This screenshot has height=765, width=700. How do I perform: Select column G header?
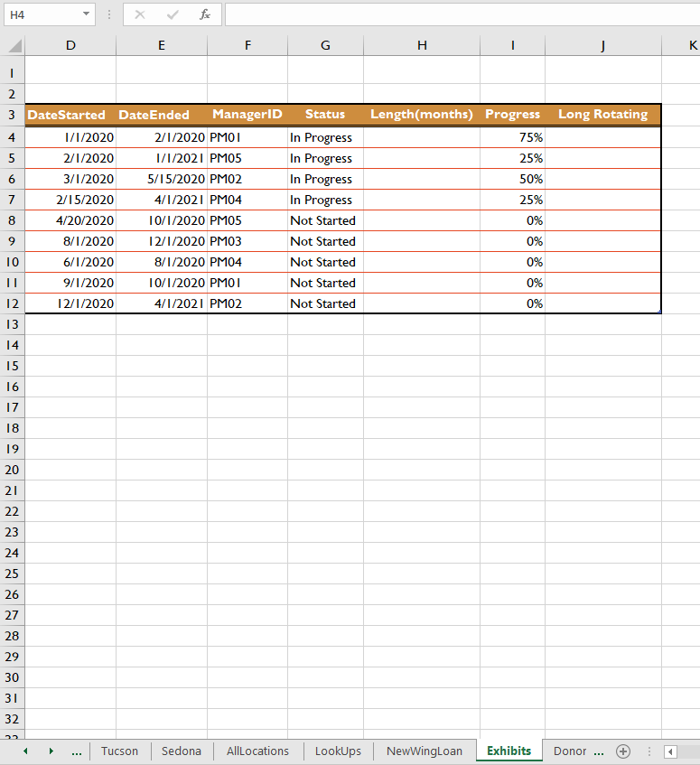pos(325,45)
